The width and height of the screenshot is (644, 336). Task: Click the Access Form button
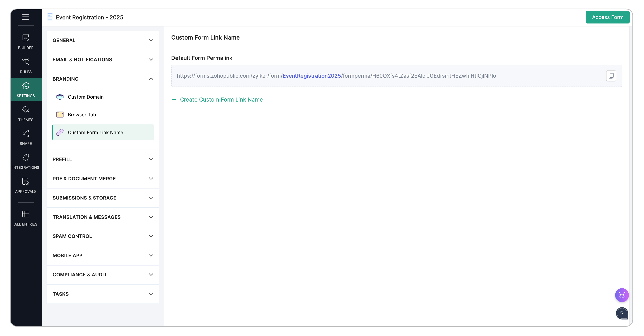(607, 17)
